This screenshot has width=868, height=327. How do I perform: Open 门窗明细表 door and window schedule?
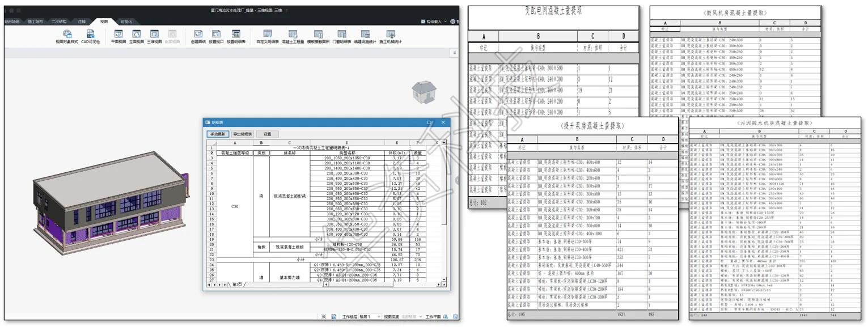[x=341, y=37]
